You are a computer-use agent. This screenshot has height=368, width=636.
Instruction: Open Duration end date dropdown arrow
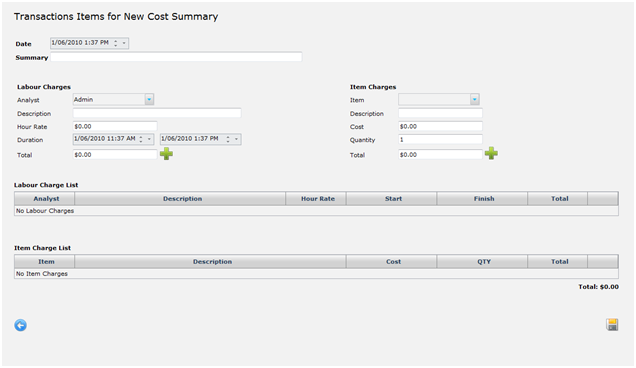tap(236, 139)
